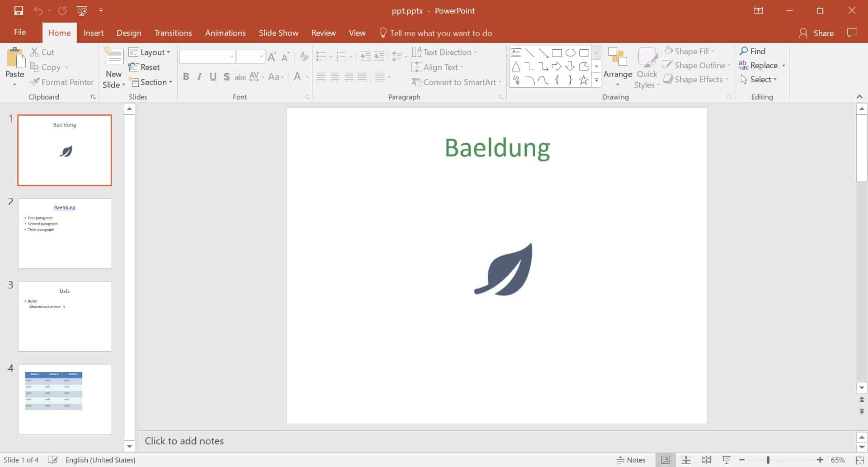
Task: Click the Undo arrow icon
Action: 38,11
